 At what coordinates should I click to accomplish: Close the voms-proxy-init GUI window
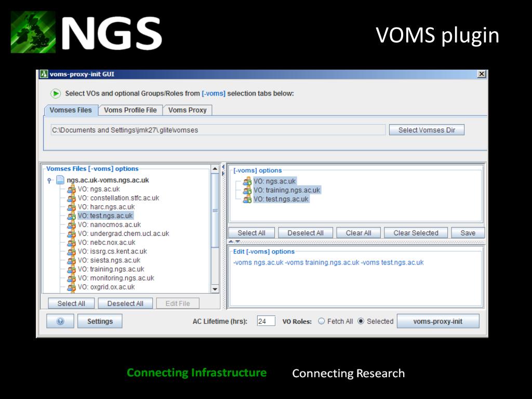pos(482,74)
